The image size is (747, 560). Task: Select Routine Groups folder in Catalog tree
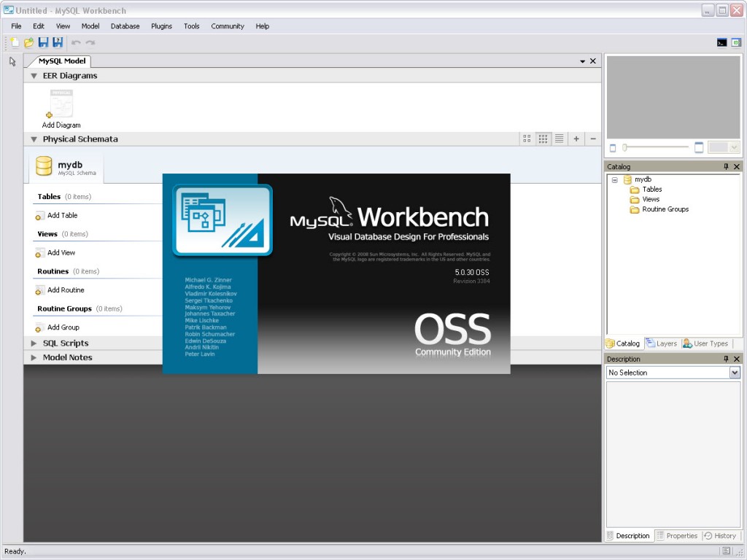[x=659, y=209]
